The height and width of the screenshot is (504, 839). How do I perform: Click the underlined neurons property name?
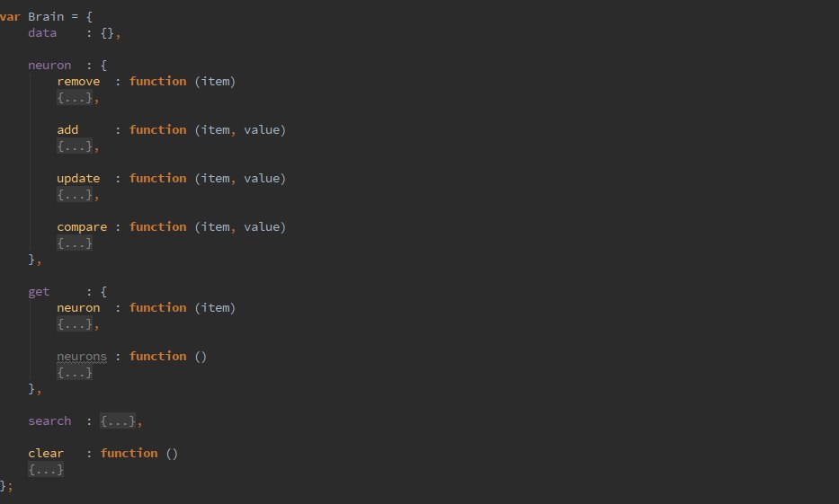[82, 357]
